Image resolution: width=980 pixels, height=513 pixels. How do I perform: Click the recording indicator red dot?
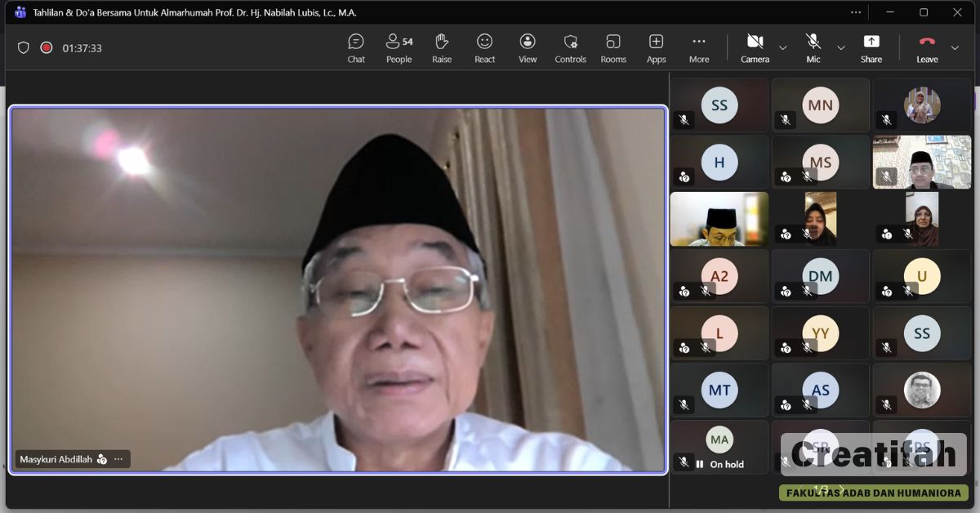47,48
